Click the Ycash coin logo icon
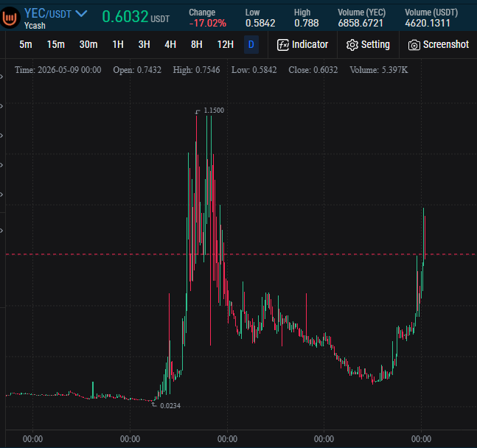This screenshot has height=448, width=477. coord(9,18)
